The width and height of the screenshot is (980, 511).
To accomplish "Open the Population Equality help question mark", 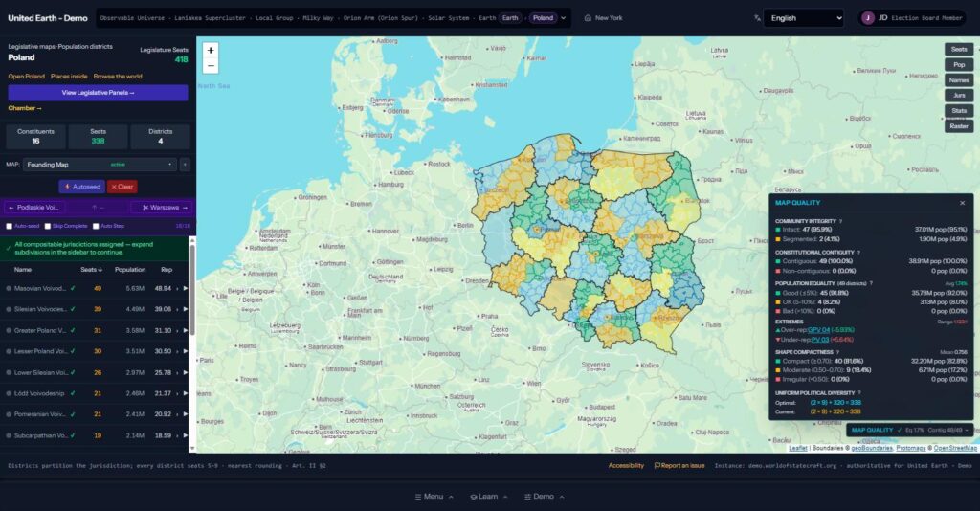I will coord(871,283).
